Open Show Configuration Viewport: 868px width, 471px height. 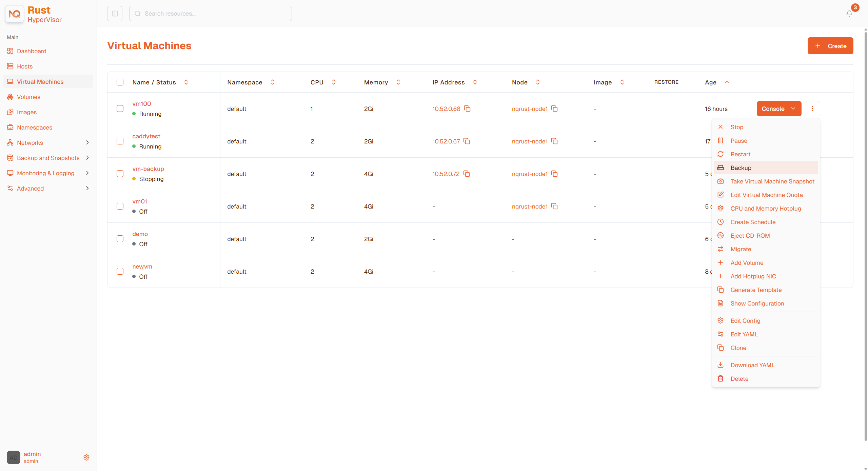[x=766, y=303]
